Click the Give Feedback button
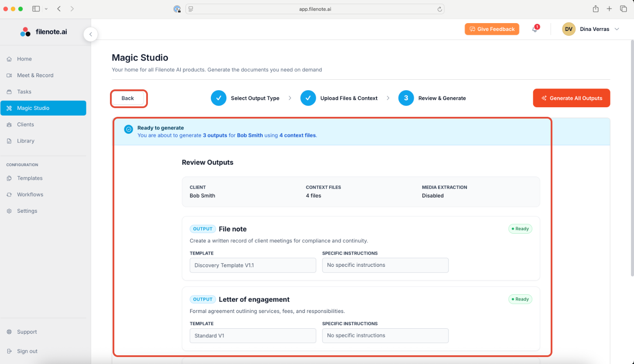 pos(492,29)
